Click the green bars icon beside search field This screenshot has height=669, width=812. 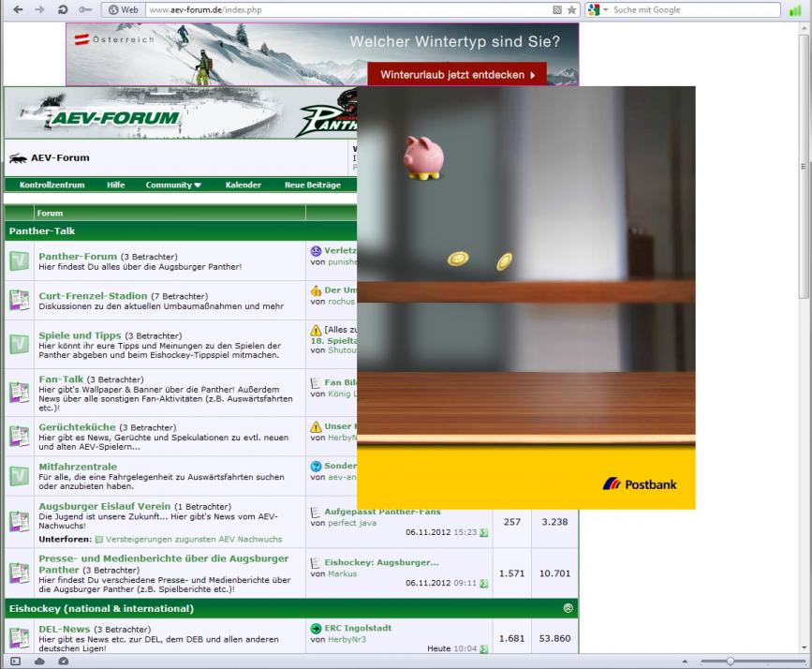pos(795,10)
